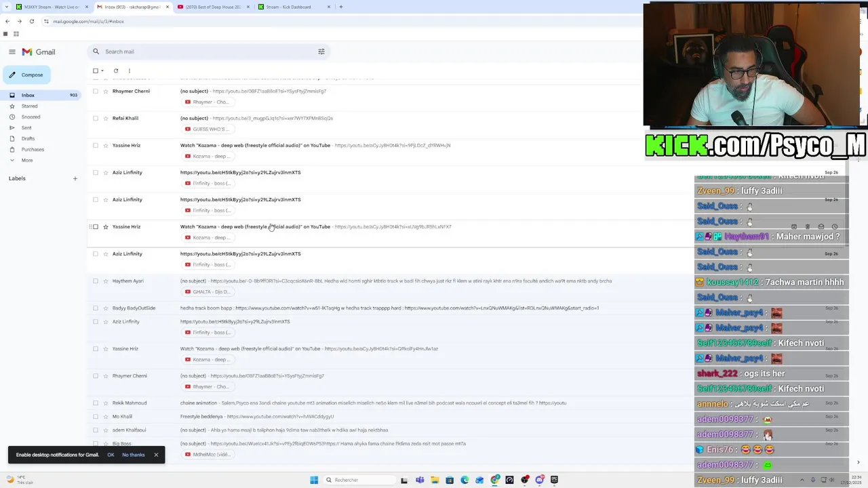Image resolution: width=868 pixels, height=488 pixels.
Task: Select the Refai Khalil email checkbox
Action: point(96,118)
